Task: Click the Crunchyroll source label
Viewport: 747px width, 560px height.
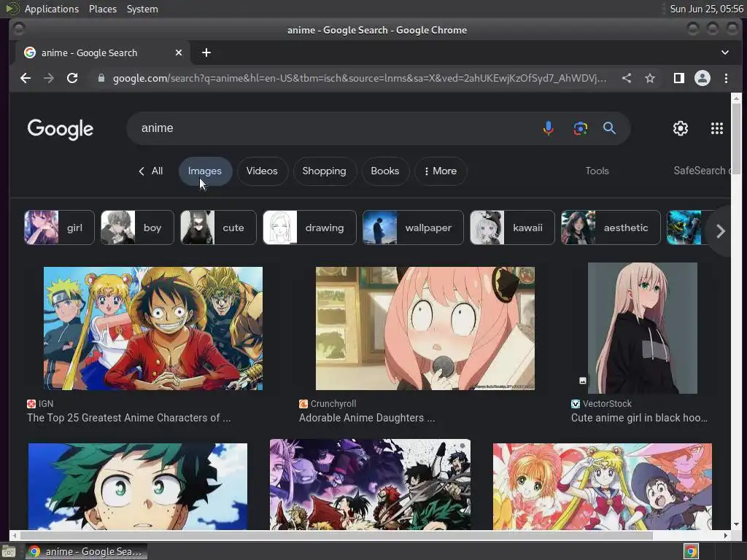Action: [x=333, y=404]
